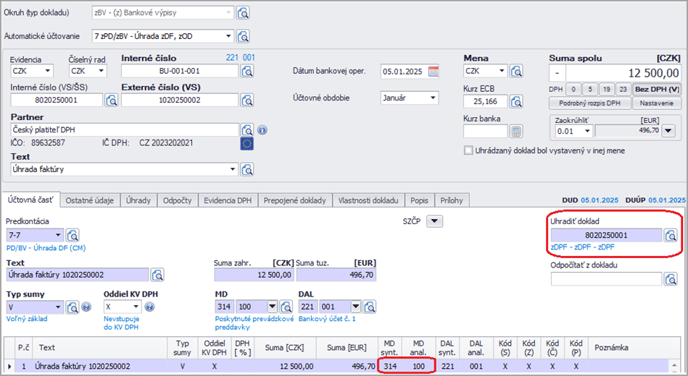This screenshot has height=376, width=688.
Task: Show info icon next to Oddiel KV DPH
Action: pyautogui.click(x=150, y=307)
